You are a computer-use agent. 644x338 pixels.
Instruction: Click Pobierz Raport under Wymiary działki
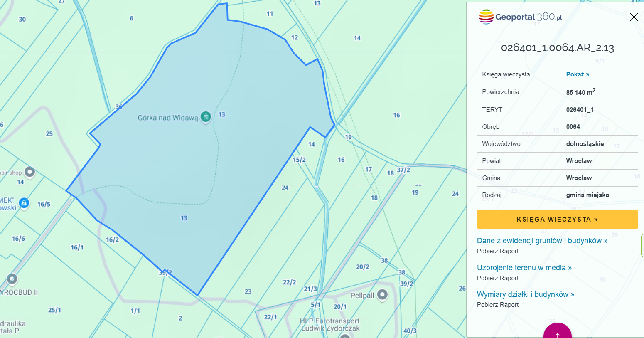498,305
